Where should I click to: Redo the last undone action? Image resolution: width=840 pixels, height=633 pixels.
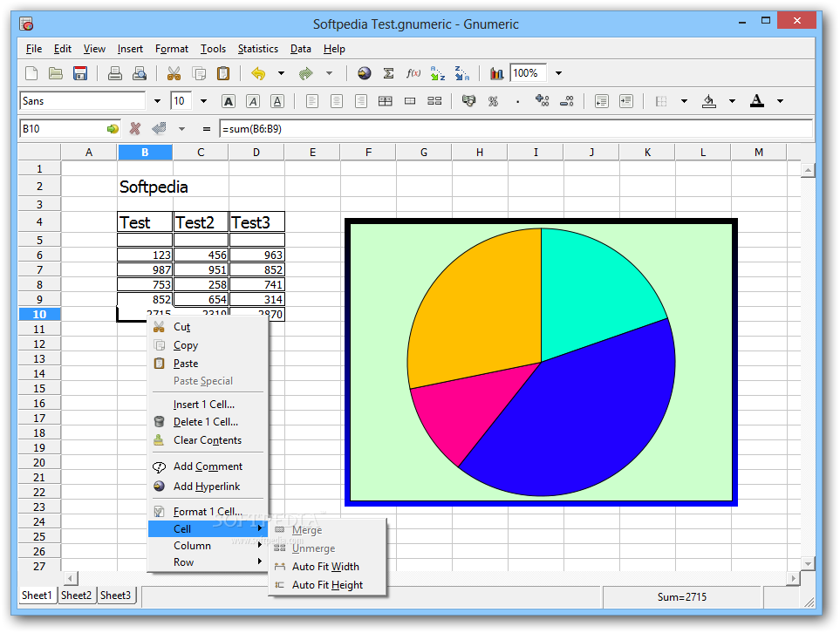[306, 73]
